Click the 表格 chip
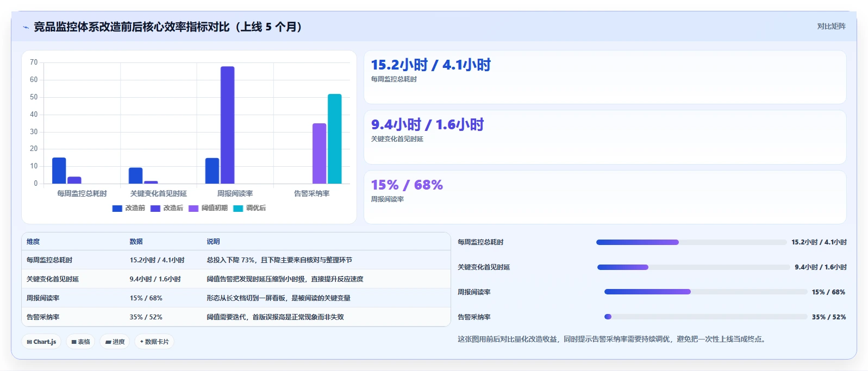 [80, 342]
